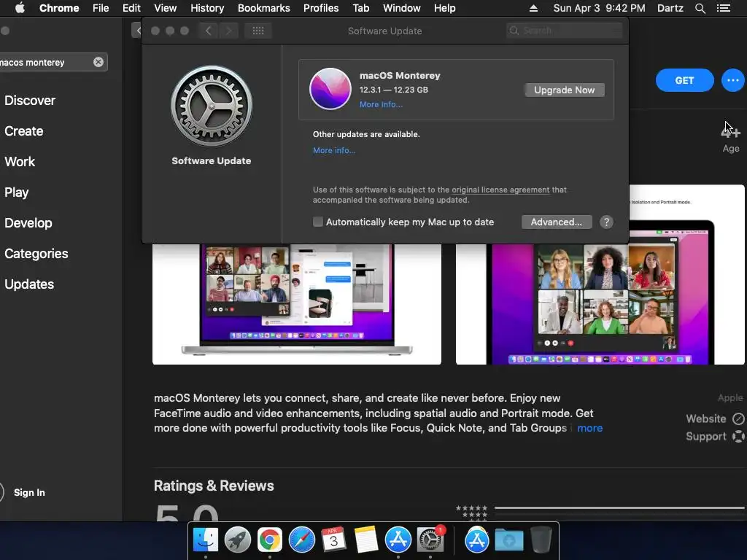Open the Website link
This screenshot has height=560, width=747.
(706, 419)
